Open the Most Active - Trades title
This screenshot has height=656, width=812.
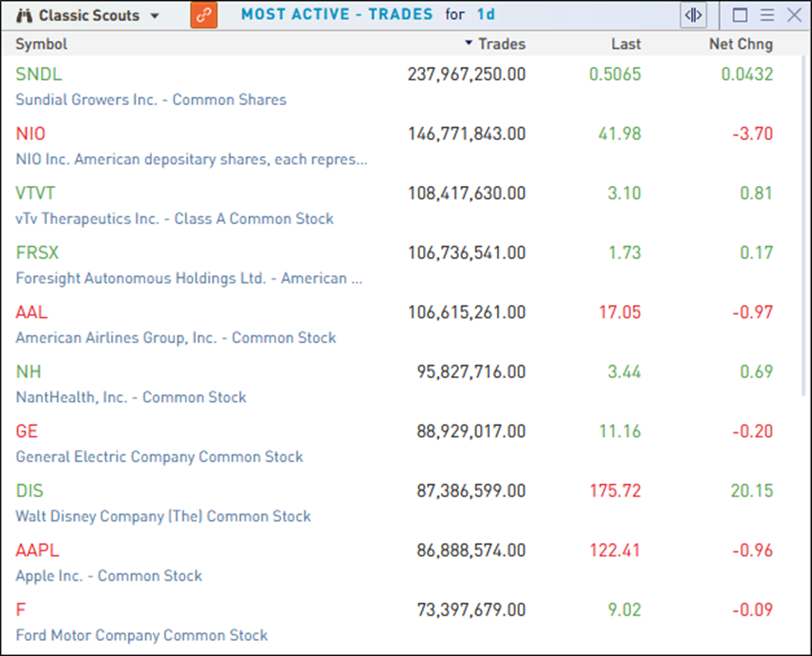(337, 14)
